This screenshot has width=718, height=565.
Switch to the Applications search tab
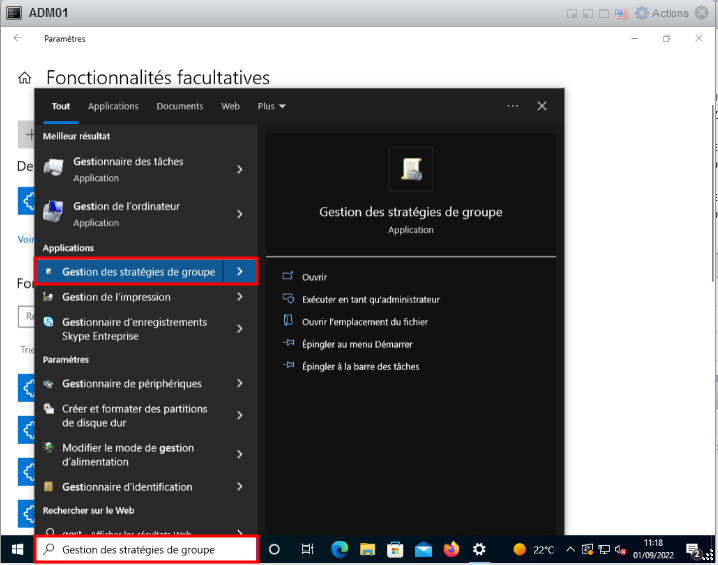[113, 106]
